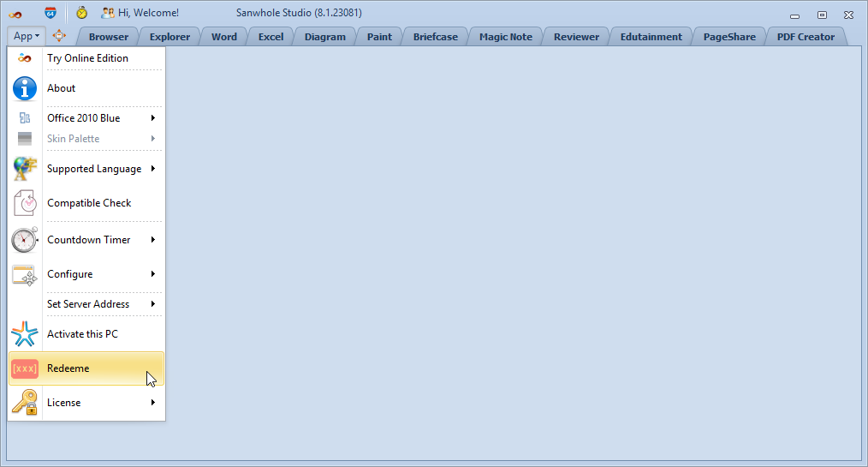Viewport: 868px width, 467px height.
Task: Open the Word tab
Action: (224, 37)
